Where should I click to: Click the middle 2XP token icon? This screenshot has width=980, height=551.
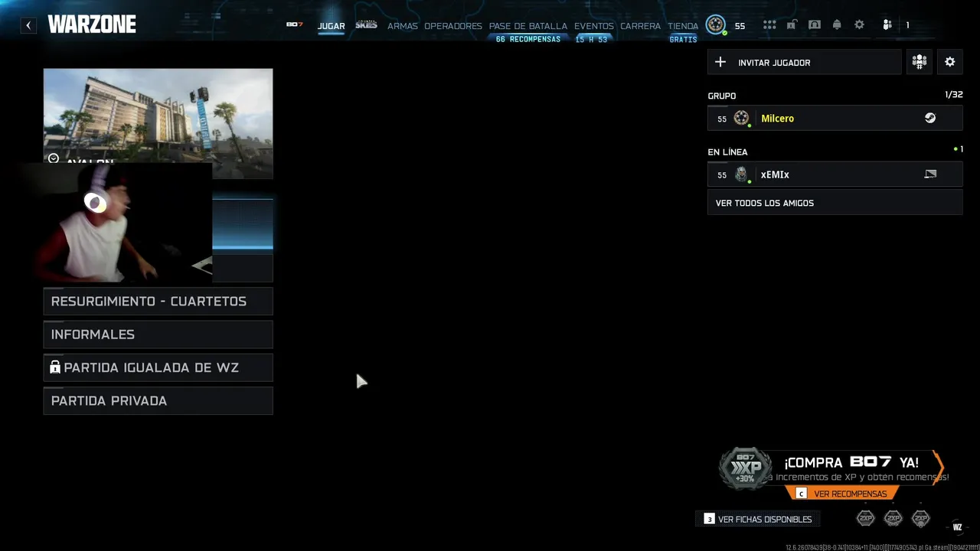pos(893,519)
